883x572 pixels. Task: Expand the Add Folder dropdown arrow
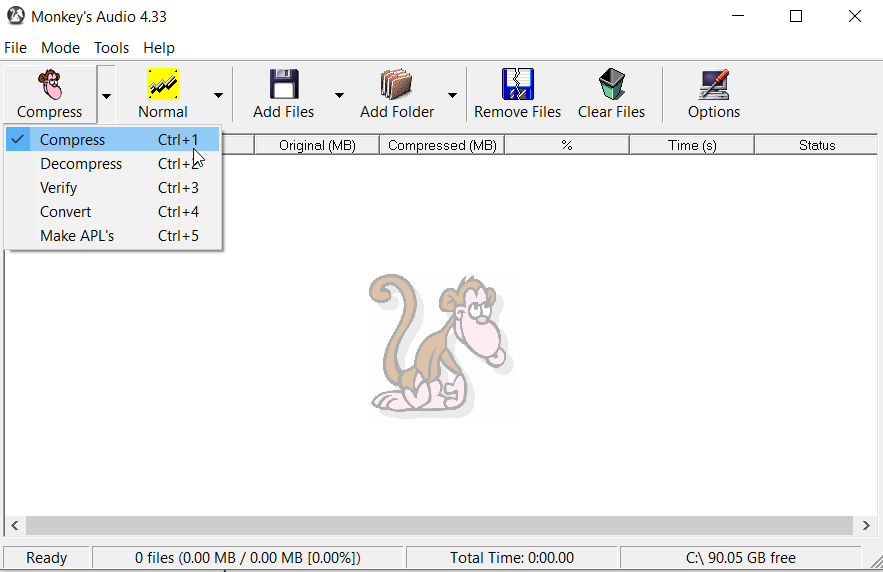click(452, 96)
